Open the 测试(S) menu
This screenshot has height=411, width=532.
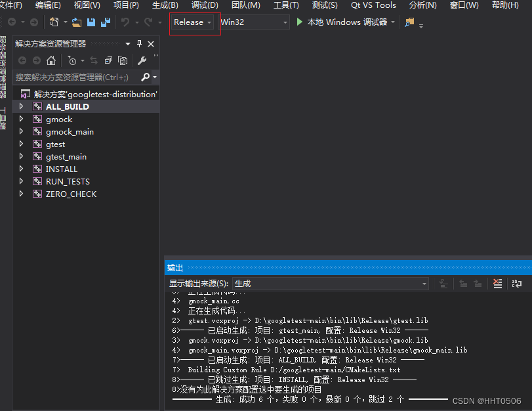point(325,5)
